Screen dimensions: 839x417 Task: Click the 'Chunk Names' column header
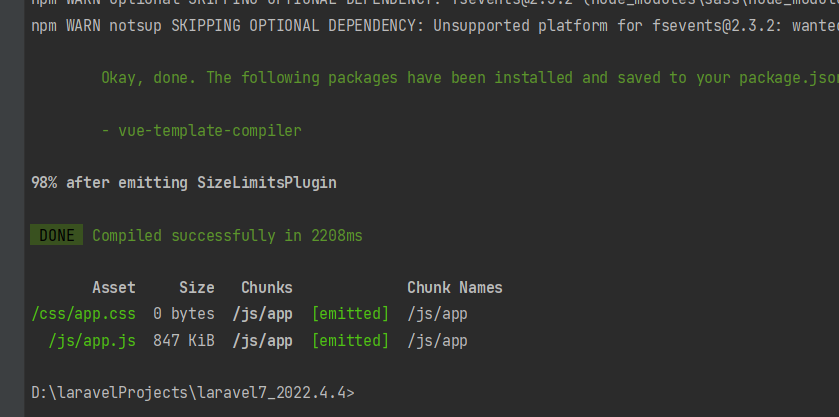point(455,287)
